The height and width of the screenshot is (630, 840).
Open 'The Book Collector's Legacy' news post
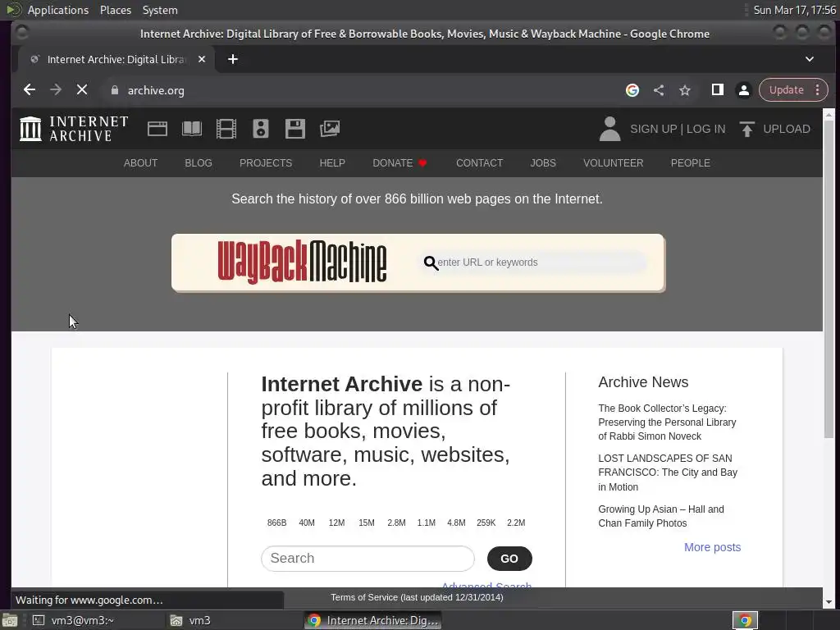pyautogui.click(x=667, y=422)
